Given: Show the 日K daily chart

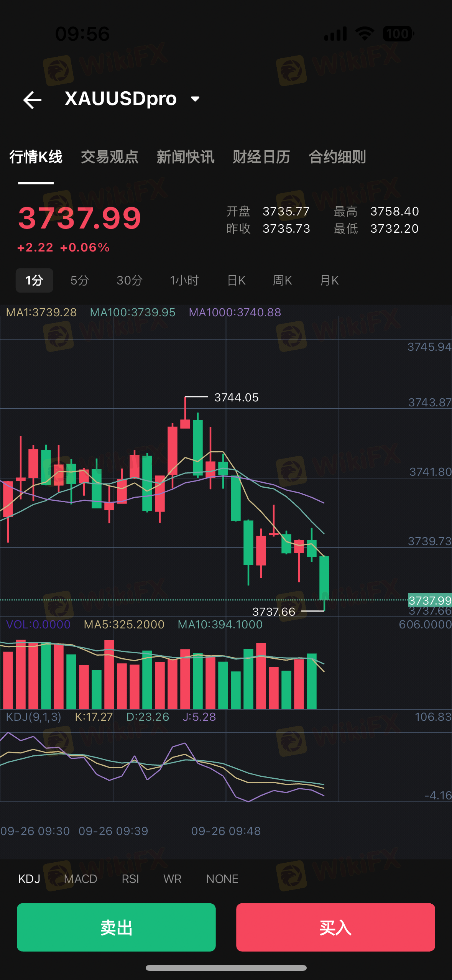Looking at the screenshot, I should tap(236, 280).
